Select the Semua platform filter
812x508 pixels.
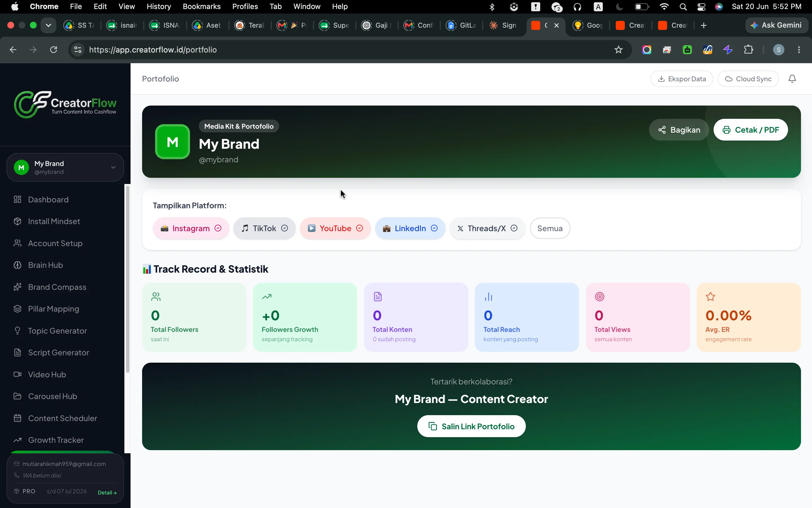click(x=550, y=229)
